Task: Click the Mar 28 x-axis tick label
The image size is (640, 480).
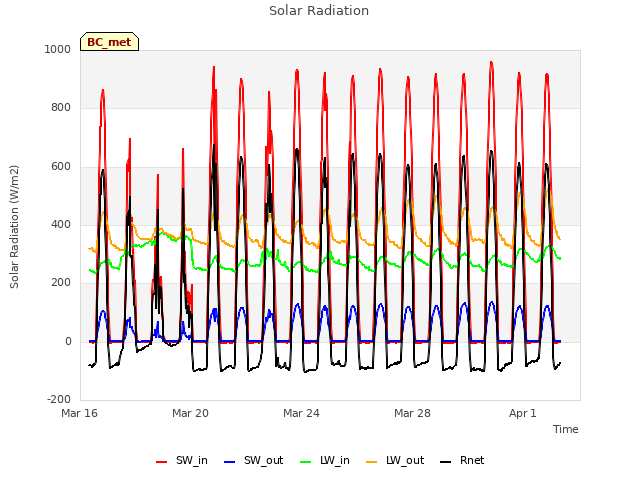Action: pos(412,413)
